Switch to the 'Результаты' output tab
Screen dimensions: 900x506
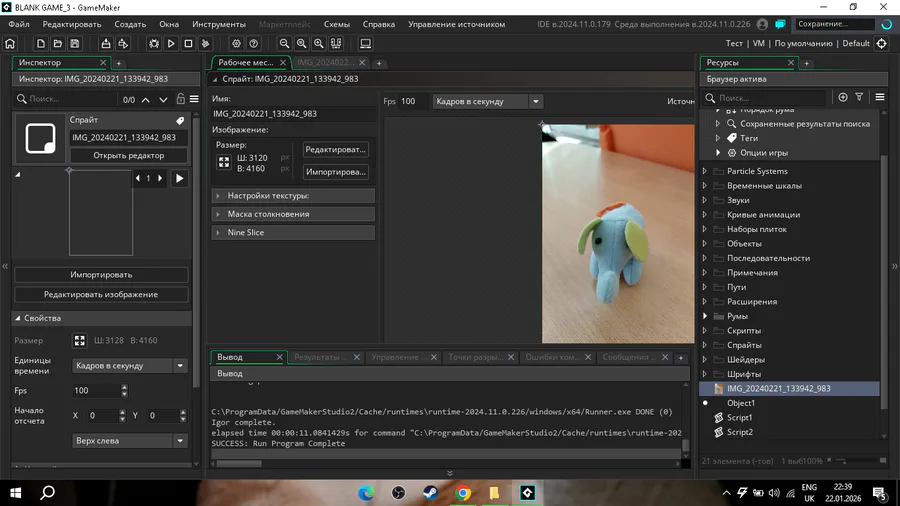320,357
